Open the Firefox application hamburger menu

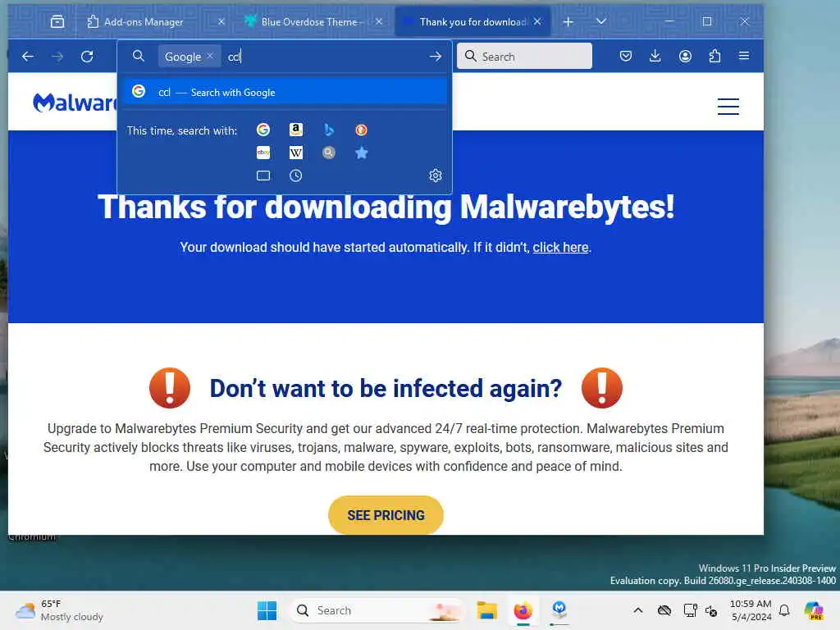tap(744, 56)
